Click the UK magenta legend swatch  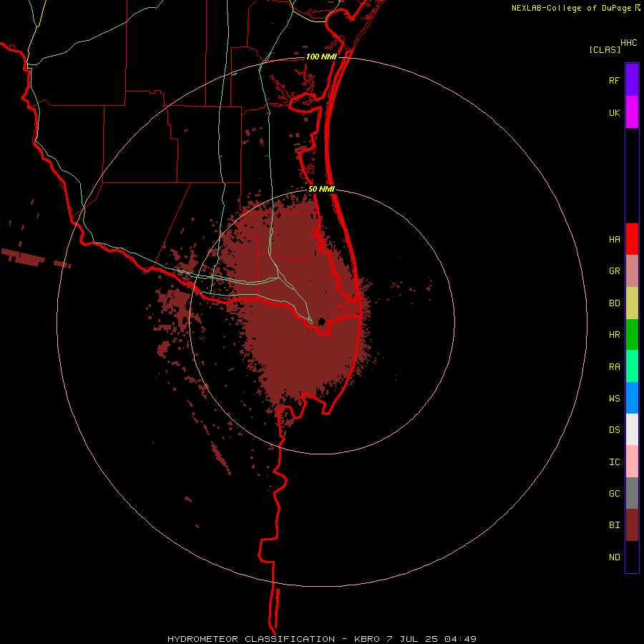pyautogui.click(x=632, y=112)
